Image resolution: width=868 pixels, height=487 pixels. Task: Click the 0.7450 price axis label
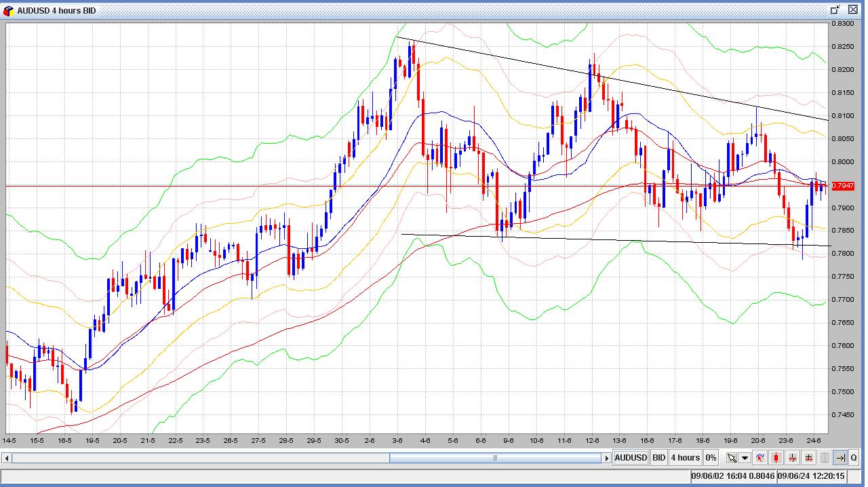(x=844, y=415)
